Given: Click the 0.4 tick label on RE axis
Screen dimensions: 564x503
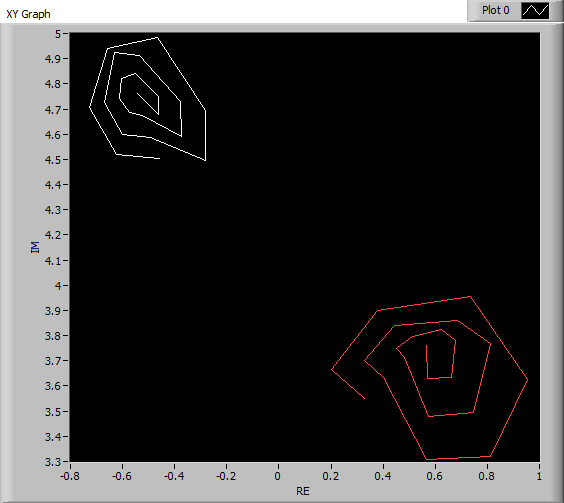Looking at the screenshot, I should pos(382,476).
